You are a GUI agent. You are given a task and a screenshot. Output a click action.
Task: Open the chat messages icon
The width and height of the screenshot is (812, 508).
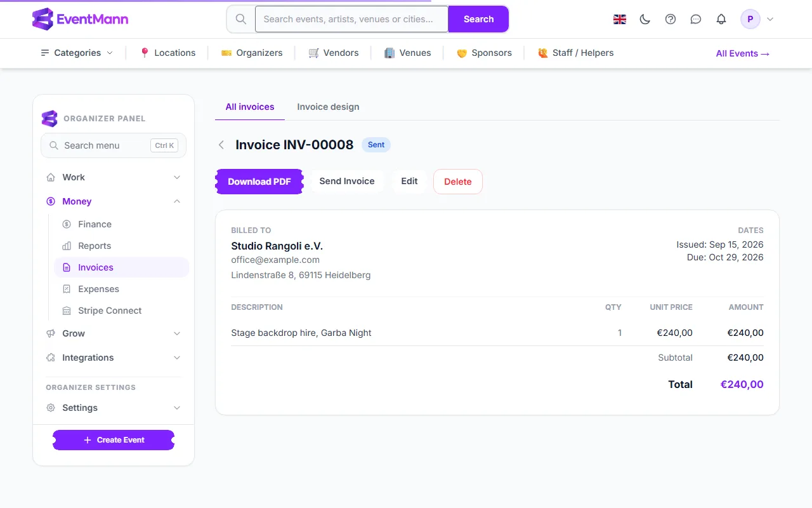pyautogui.click(x=696, y=19)
